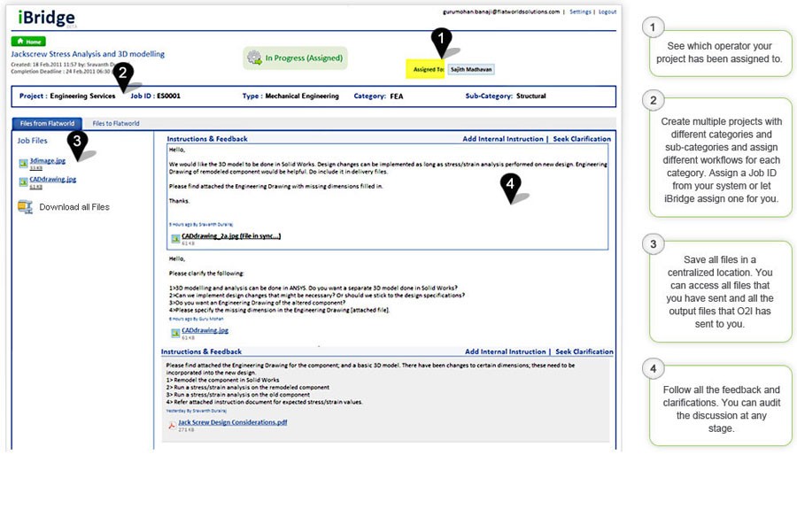Click the CADdrawing_2a.jpg image icon
The height and width of the screenshot is (532, 797).
(174, 238)
